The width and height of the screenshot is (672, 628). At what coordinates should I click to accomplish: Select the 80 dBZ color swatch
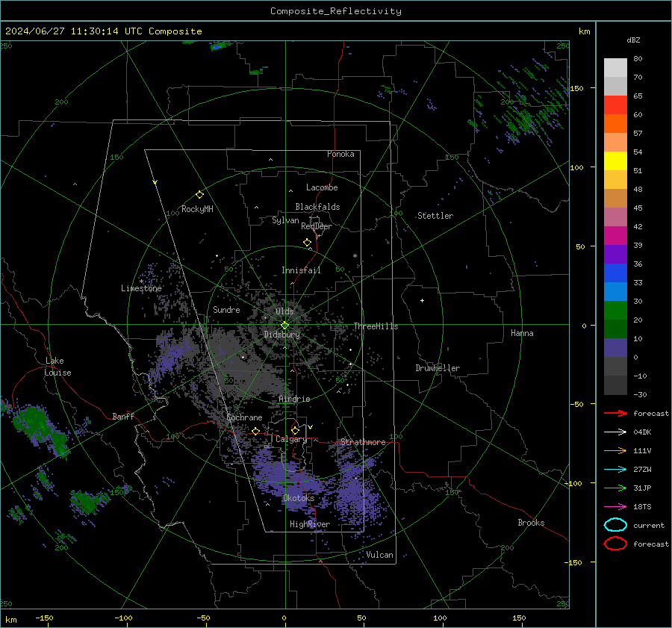point(615,67)
